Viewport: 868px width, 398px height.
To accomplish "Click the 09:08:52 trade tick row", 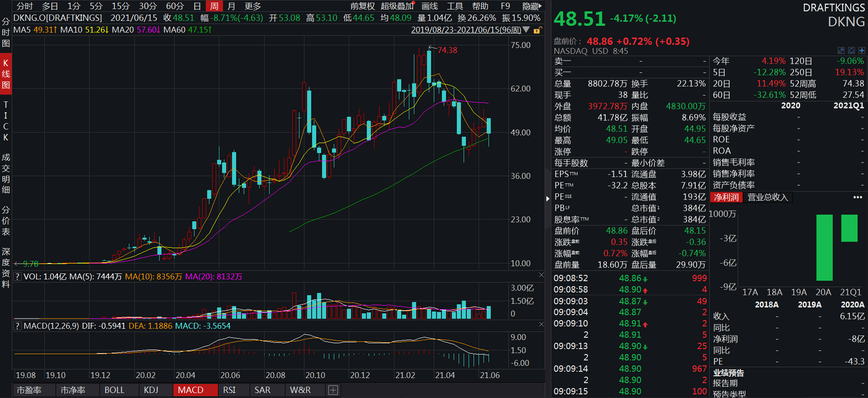I will (x=630, y=278).
